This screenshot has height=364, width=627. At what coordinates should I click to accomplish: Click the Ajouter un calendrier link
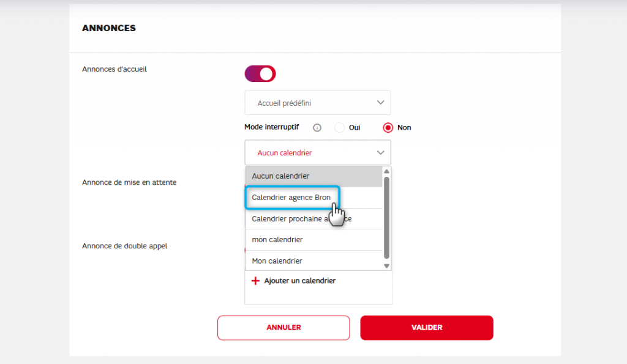(299, 281)
